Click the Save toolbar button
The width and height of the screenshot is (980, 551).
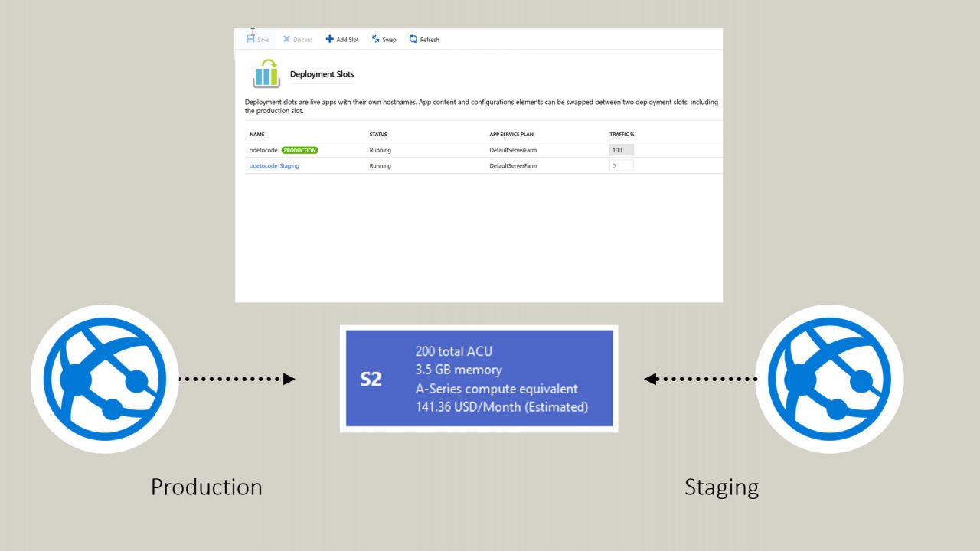[258, 39]
